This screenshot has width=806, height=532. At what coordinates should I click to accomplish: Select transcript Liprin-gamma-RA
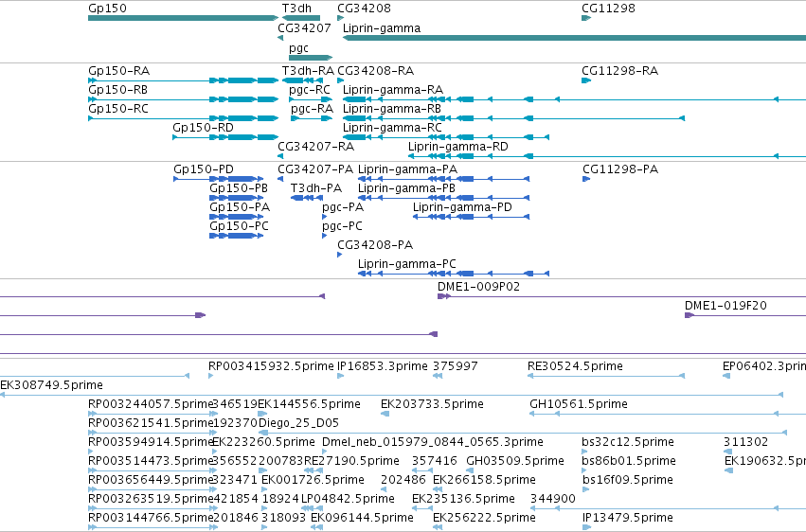point(393,90)
